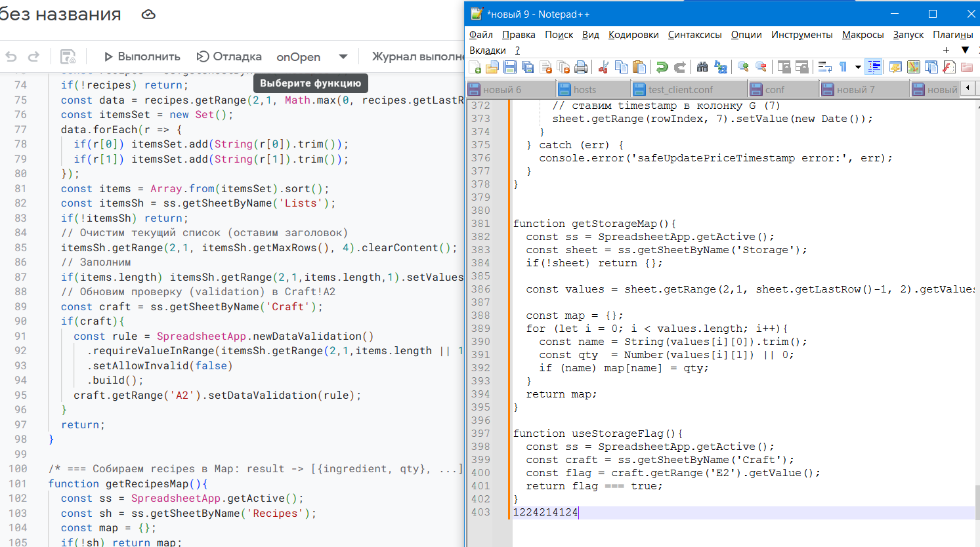Click the Zoom In magnifier icon
Viewport: 980px width, 547px height.
click(743, 67)
